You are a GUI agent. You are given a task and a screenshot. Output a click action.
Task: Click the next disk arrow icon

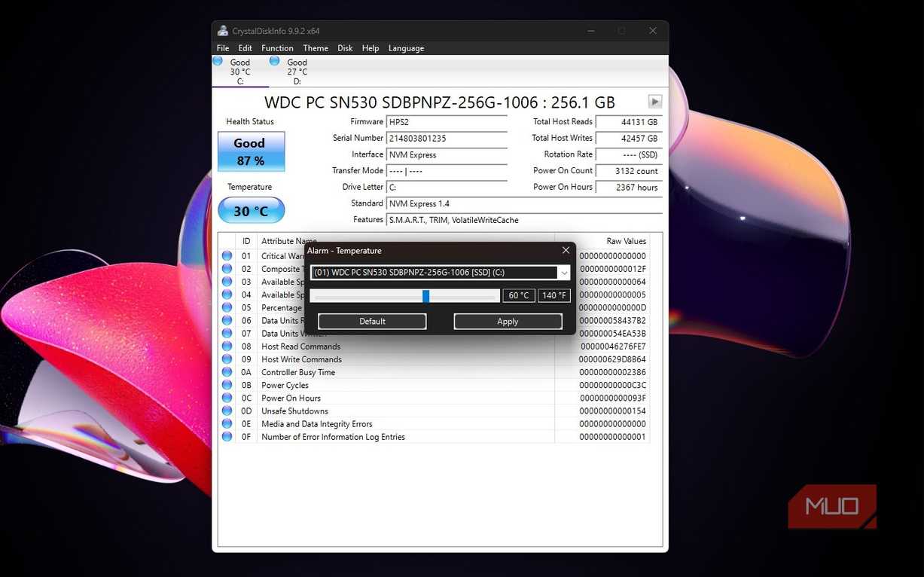pos(655,102)
